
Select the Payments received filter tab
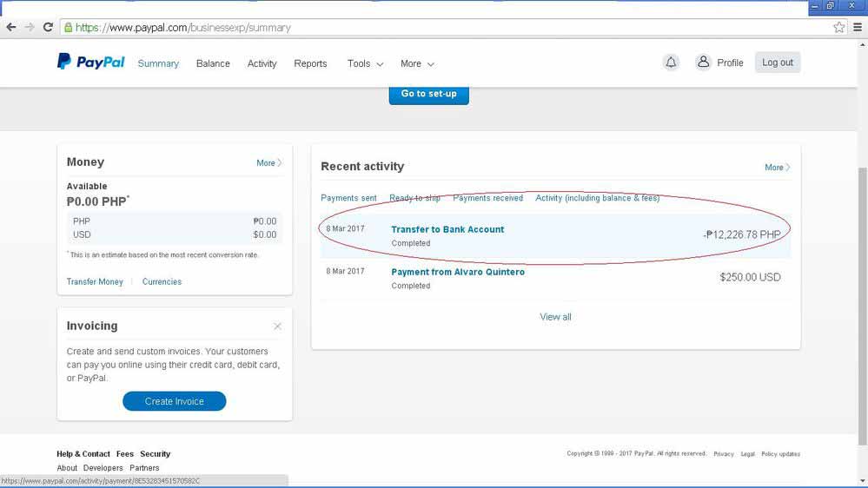click(x=487, y=198)
